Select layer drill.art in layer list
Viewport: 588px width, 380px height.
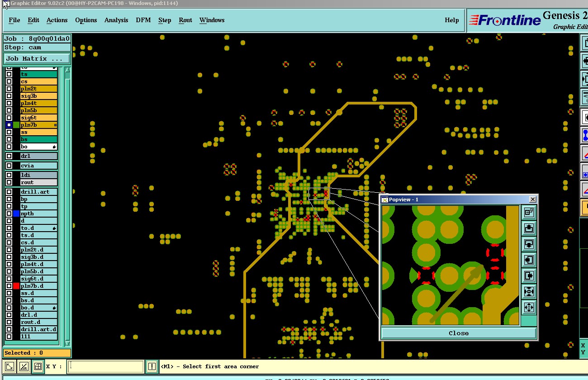click(x=39, y=192)
